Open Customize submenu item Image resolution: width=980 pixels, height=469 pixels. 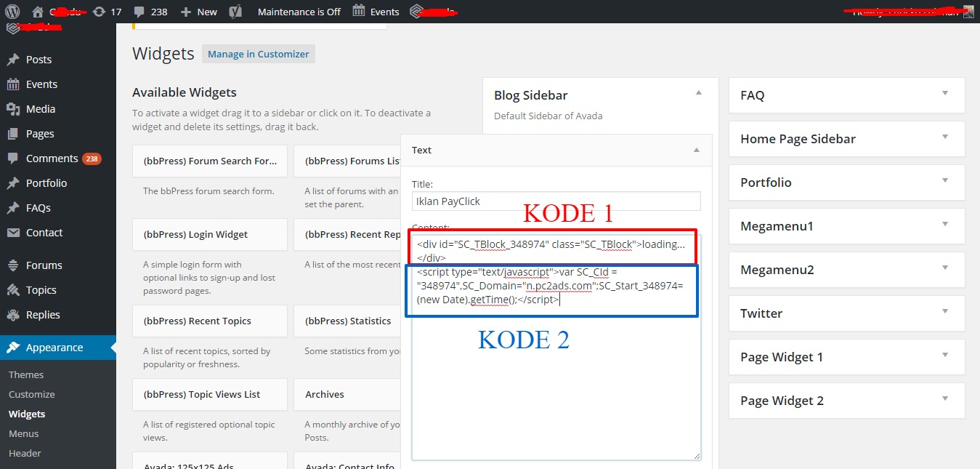click(32, 394)
